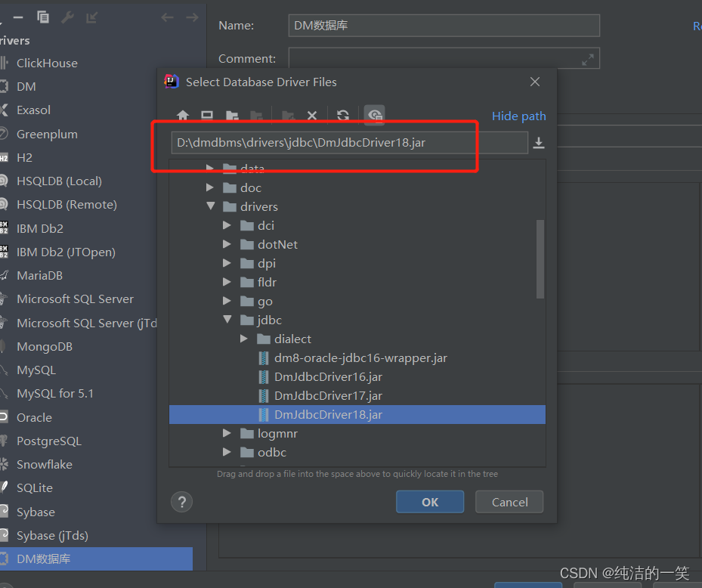Expand the odbc folder
The height and width of the screenshot is (588, 702).
click(227, 452)
